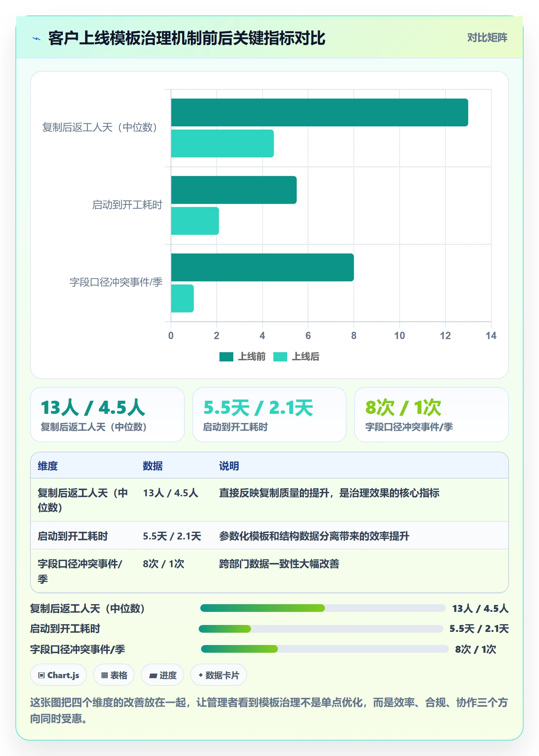
Task: Click the summary paragraph starting 这张图把四个维度
Action: click(x=269, y=710)
